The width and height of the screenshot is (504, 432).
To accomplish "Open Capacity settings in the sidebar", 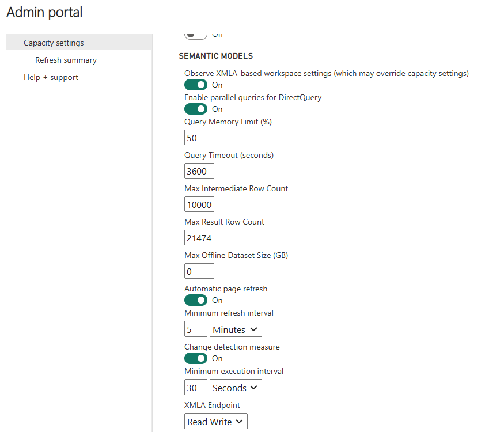I will [79, 43].
